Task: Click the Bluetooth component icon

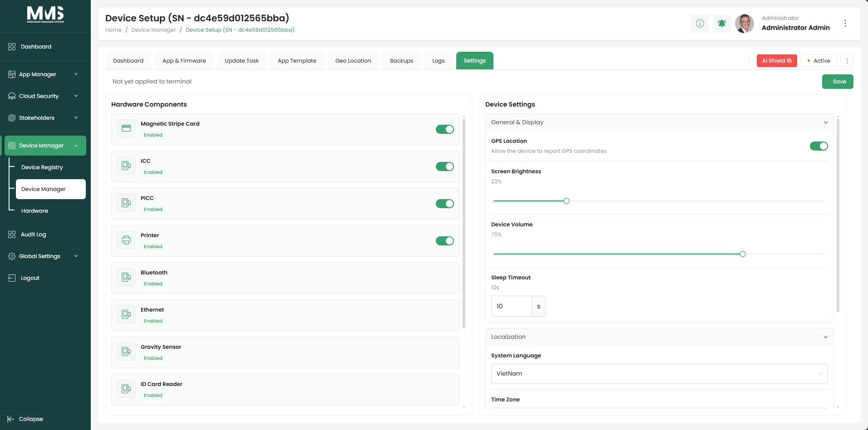Action: [x=126, y=277]
